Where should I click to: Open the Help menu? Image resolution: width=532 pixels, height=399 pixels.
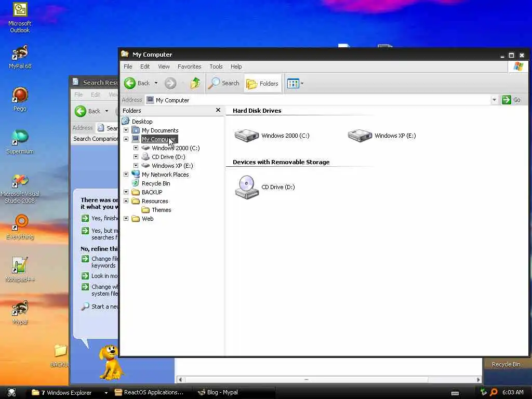pyautogui.click(x=236, y=66)
